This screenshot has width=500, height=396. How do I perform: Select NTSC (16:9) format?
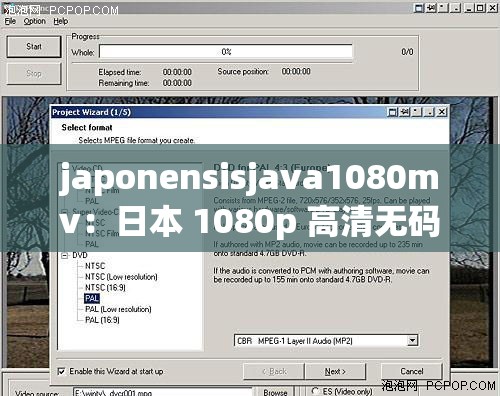(105, 287)
